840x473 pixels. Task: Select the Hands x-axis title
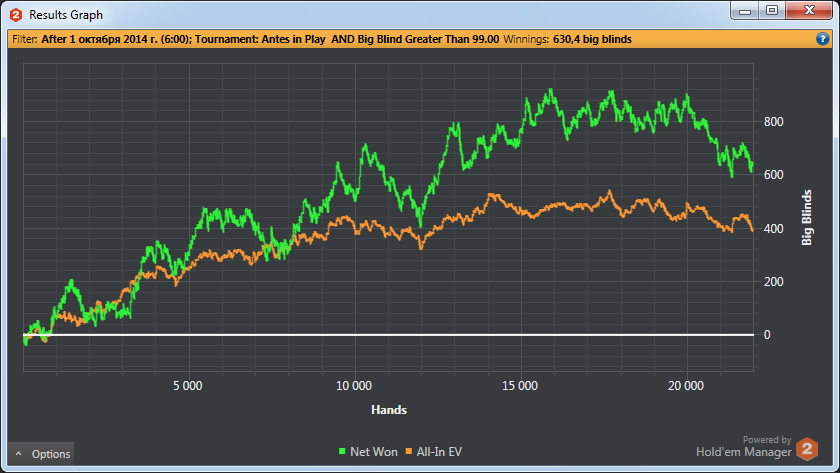[388, 410]
